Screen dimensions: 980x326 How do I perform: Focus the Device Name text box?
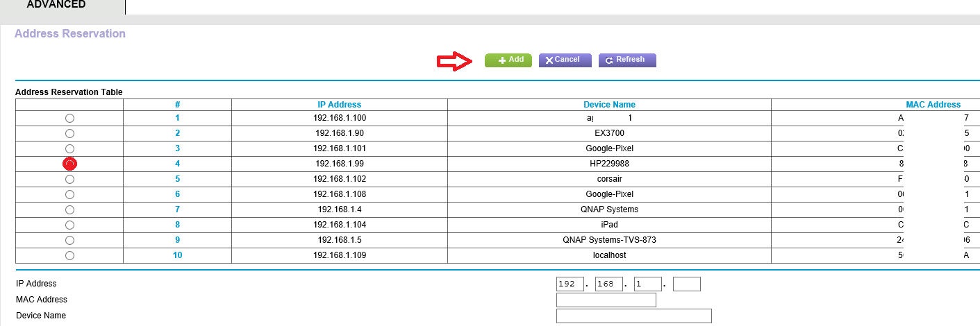[x=633, y=316]
